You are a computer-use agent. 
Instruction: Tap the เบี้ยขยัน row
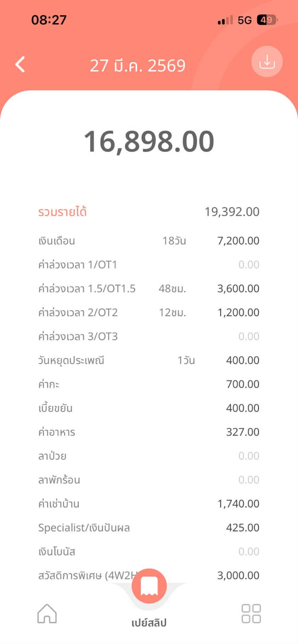[x=149, y=408]
